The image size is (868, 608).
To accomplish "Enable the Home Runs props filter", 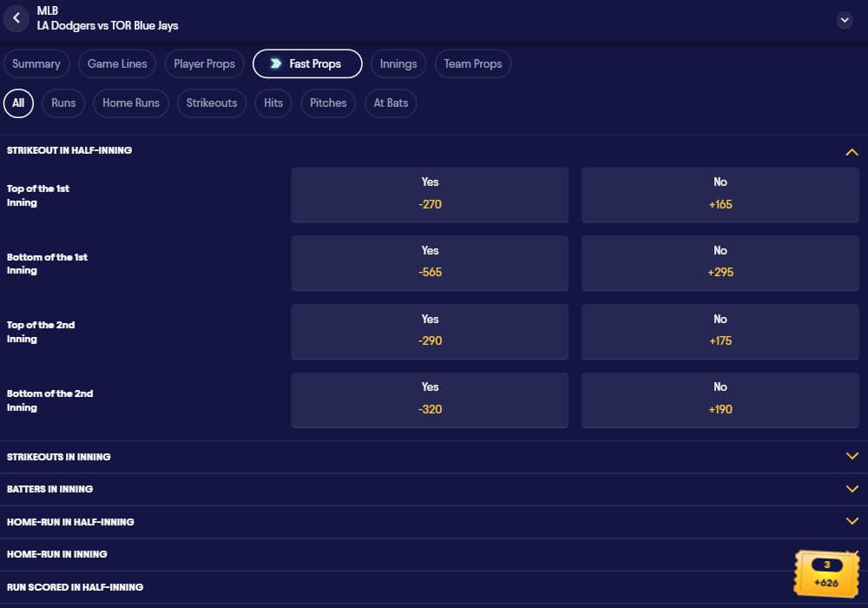I will (x=130, y=102).
